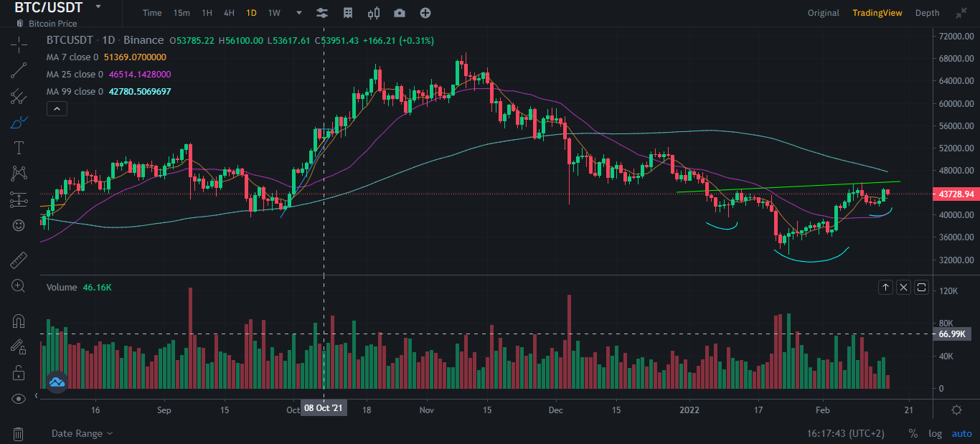The image size is (980, 444).
Task: Click the MA 99 value 42780.5069697
Action: click(x=140, y=92)
